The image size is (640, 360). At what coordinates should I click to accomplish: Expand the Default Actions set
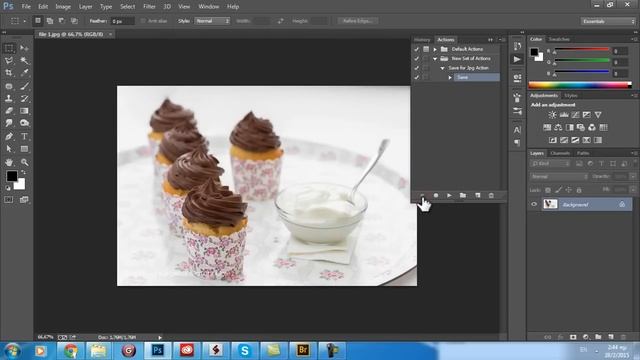point(435,49)
